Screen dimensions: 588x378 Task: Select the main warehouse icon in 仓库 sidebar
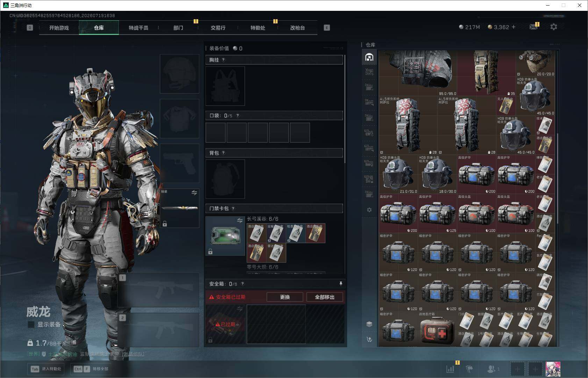coord(369,57)
